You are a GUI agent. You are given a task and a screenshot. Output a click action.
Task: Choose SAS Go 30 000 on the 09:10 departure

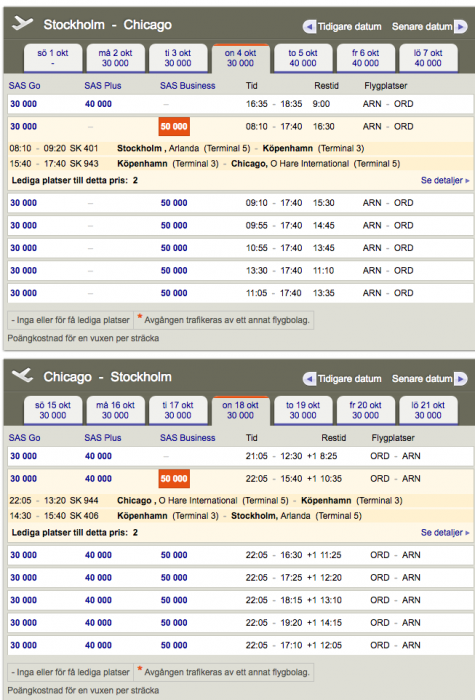pos(24,203)
